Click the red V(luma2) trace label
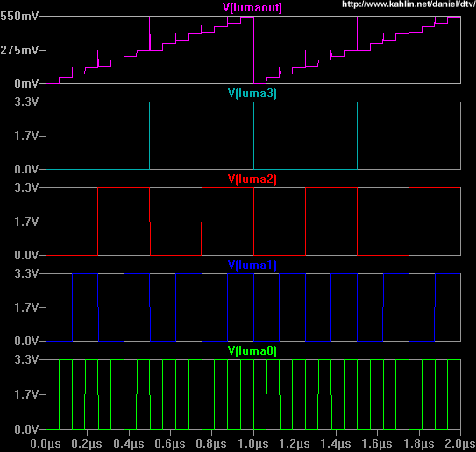476x452 pixels. pos(252,179)
